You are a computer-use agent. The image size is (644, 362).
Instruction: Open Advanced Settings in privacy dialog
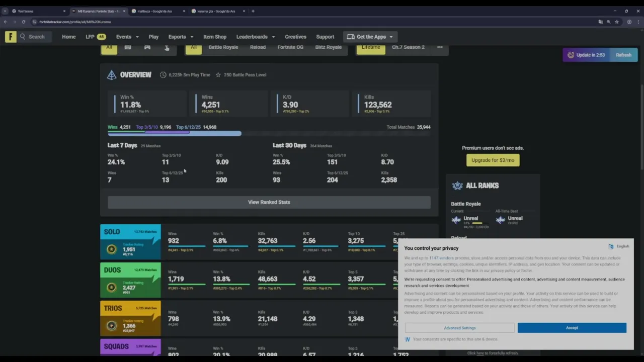(459, 328)
